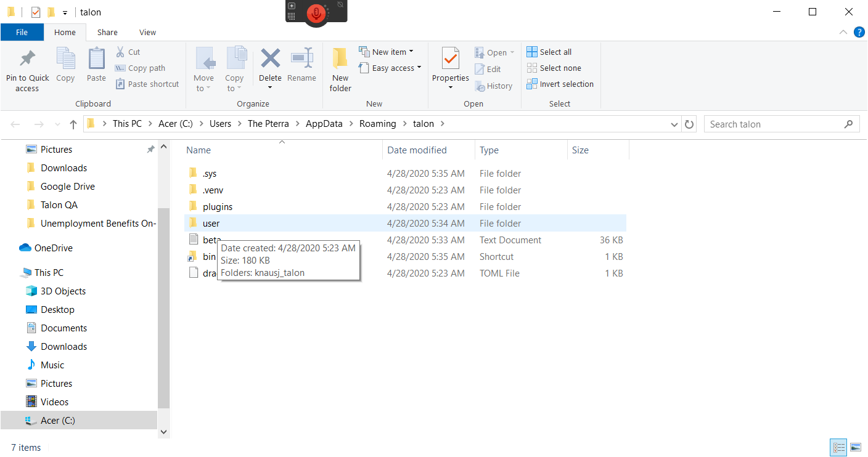Open Talon QA in navigation pane
The width and height of the screenshot is (868, 457).
(x=59, y=205)
